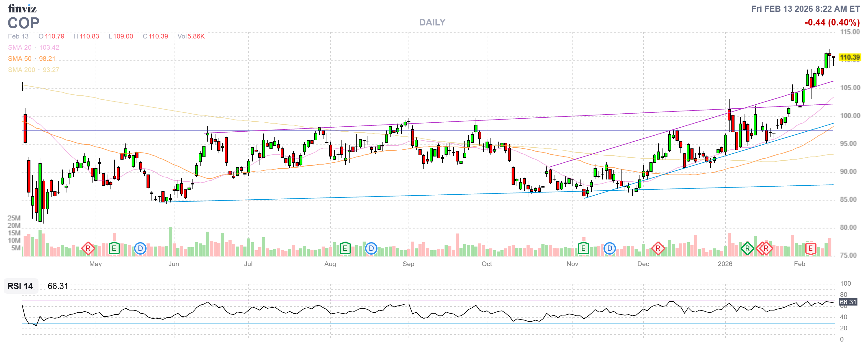Click the green E earnings marker in early May
Viewport: 868px width, 349px height.
coord(114,249)
